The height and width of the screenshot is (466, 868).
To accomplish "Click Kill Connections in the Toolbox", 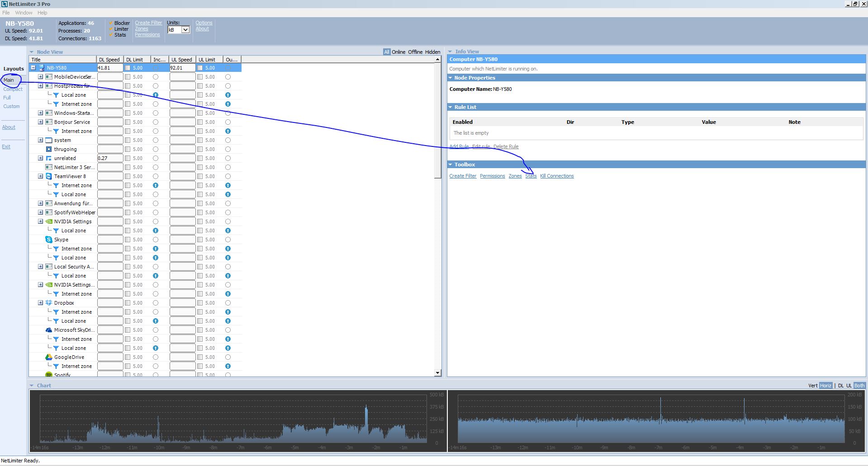I will pos(557,176).
